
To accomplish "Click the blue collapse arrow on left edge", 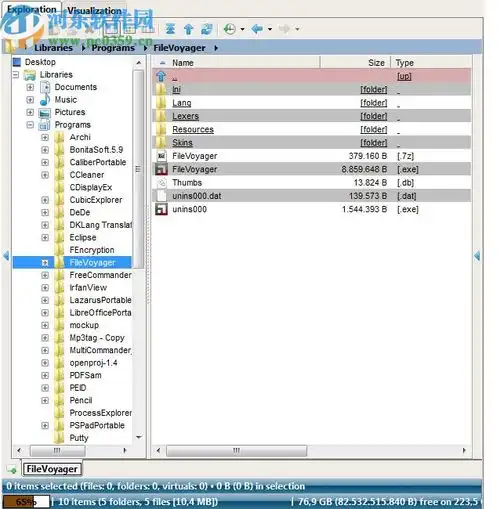I will coord(6,256).
